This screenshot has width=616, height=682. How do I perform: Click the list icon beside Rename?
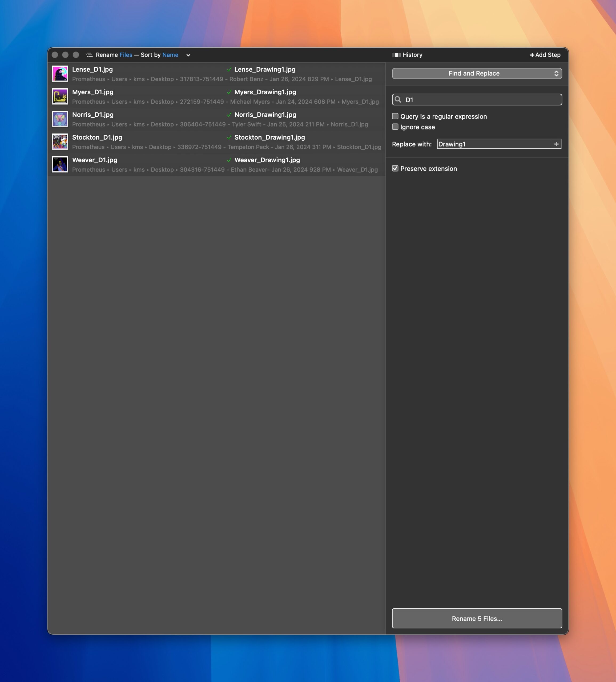[89, 55]
